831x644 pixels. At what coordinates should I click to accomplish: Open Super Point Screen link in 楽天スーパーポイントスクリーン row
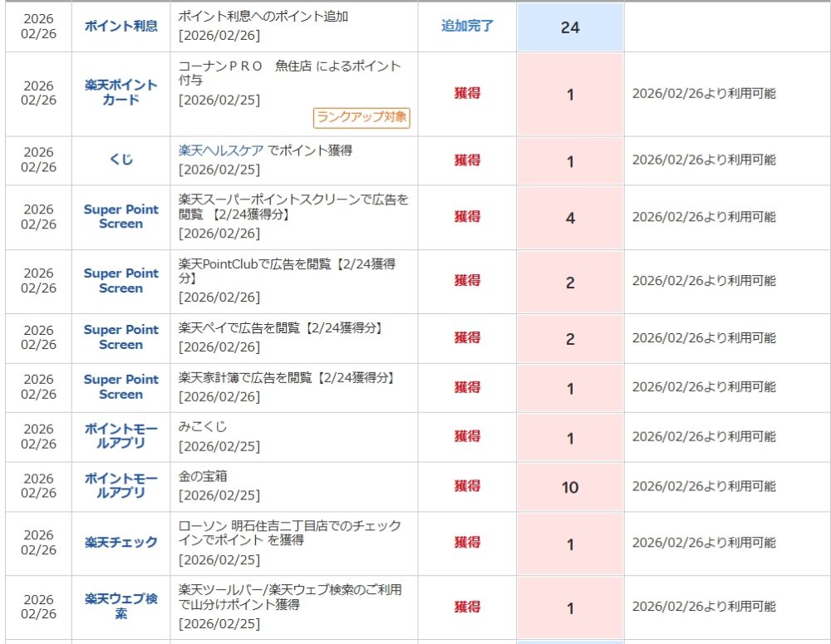point(120,217)
